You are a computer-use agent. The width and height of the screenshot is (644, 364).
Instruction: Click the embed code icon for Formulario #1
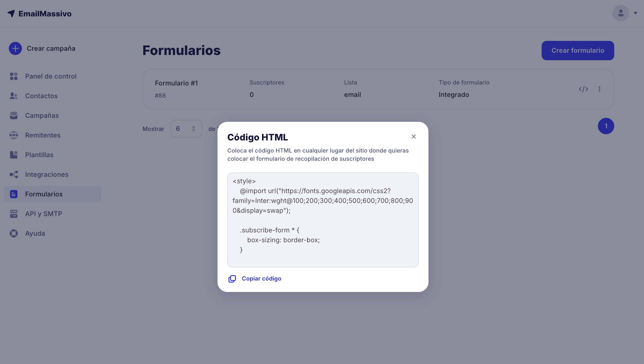coord(583,89)
